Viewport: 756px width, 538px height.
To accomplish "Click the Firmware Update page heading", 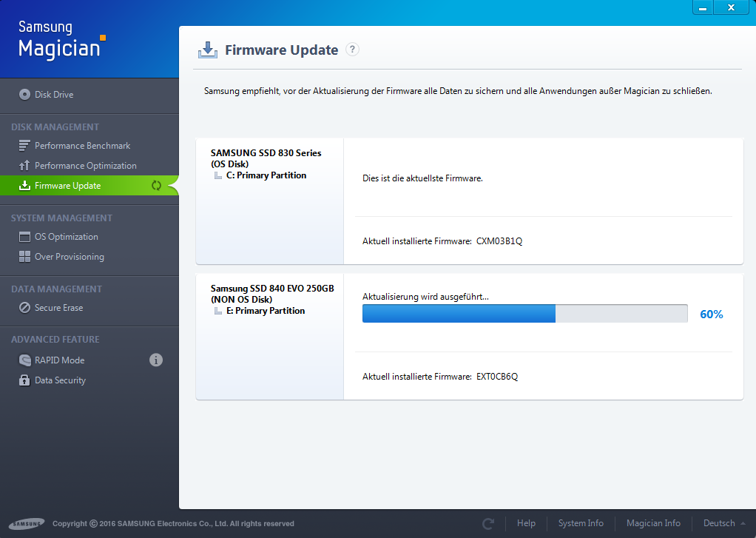I will tap(282, 50).
